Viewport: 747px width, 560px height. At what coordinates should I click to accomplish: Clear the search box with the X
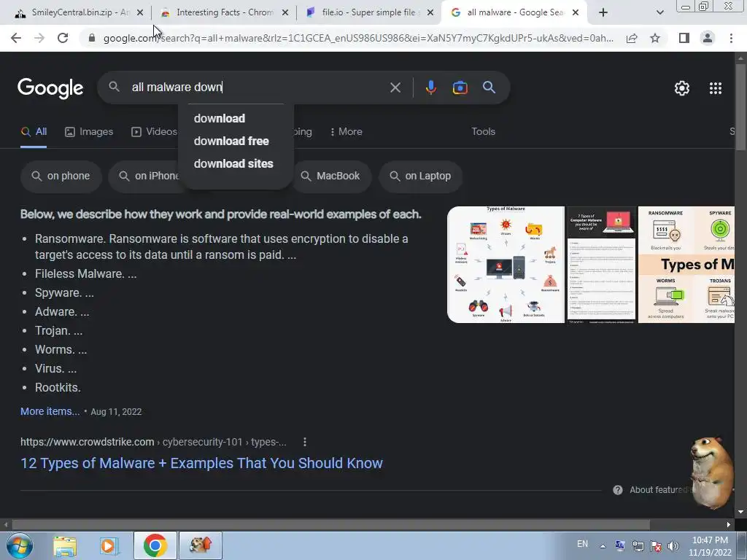coord(395,87)
